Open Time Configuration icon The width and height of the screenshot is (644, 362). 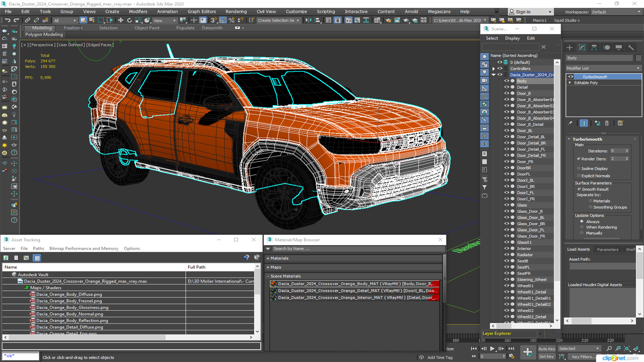coord(512,356)
